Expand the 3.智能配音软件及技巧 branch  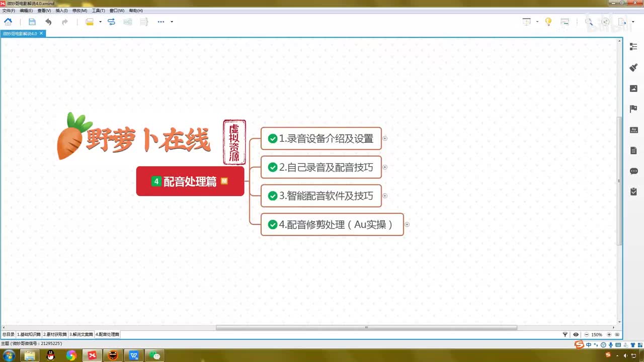click(x=385, y=196)
